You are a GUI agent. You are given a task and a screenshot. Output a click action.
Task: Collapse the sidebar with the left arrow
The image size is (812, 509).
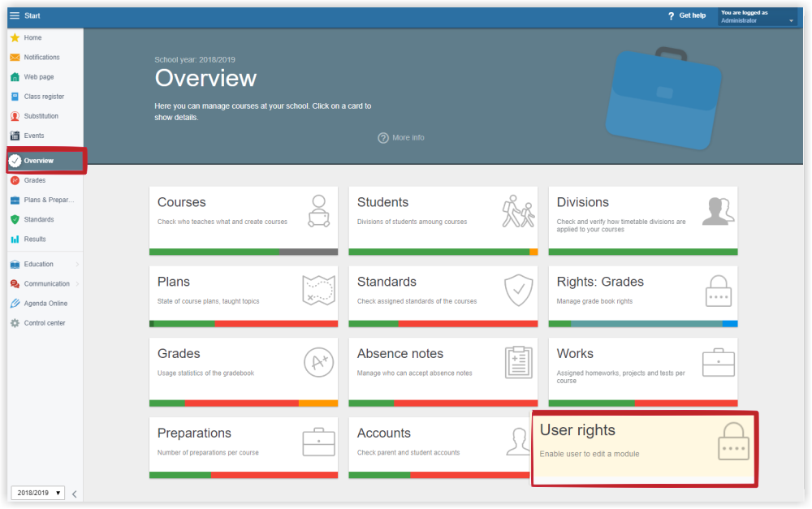(x=74, y=494)
